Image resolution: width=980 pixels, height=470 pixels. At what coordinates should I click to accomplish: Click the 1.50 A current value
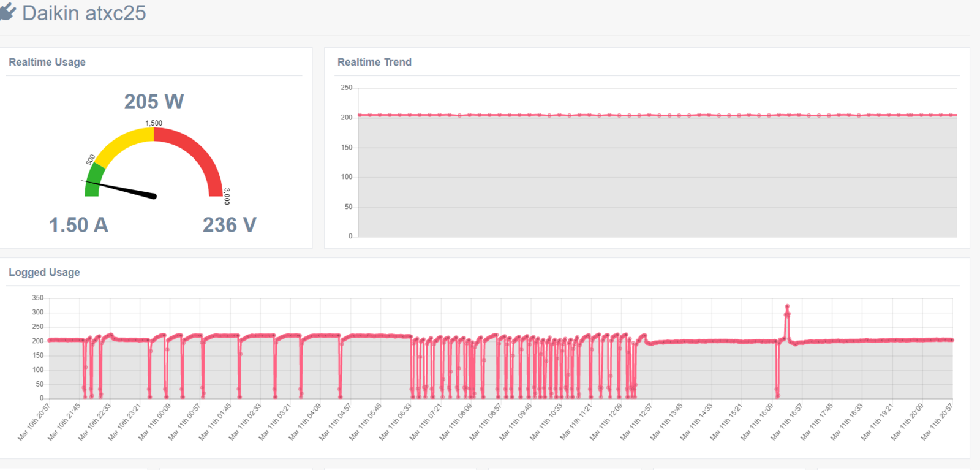tap(78, 225)
